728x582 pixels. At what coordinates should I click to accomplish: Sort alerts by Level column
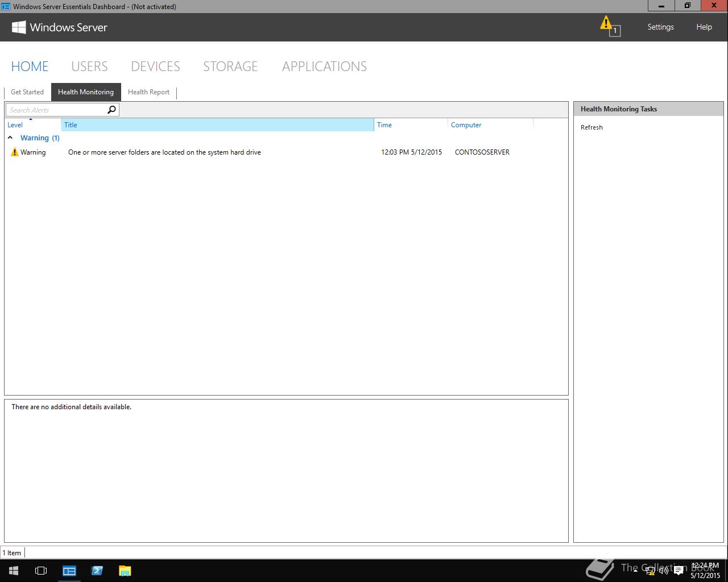(33, 124)
